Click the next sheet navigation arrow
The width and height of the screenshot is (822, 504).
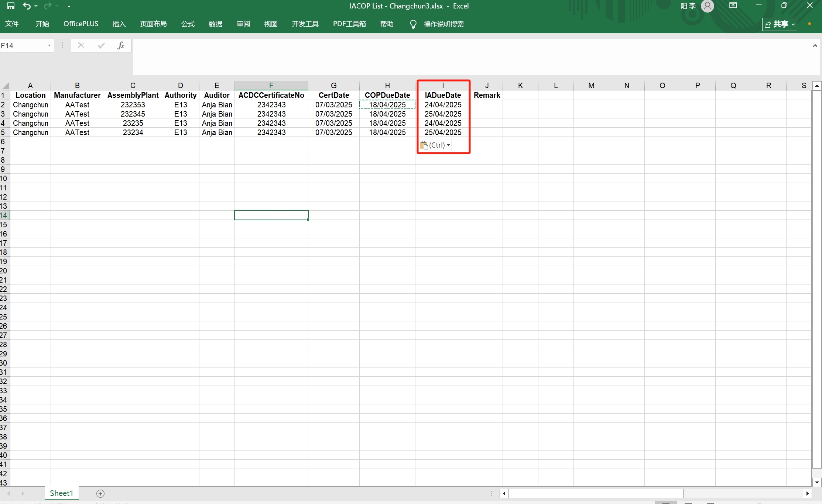pos(23,493)
